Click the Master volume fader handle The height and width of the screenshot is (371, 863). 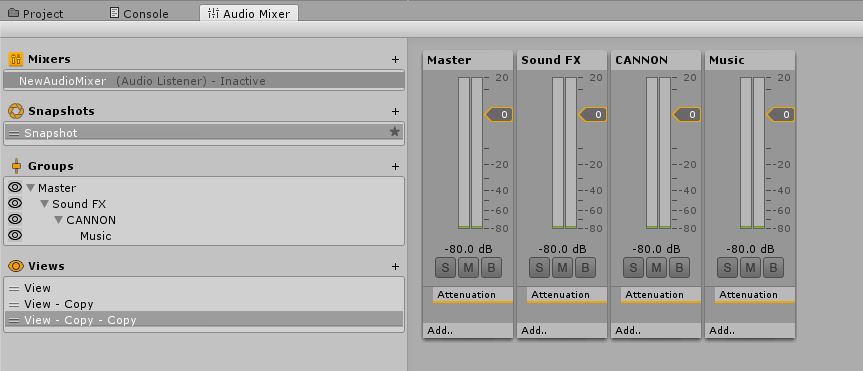(x=499, y=114)
